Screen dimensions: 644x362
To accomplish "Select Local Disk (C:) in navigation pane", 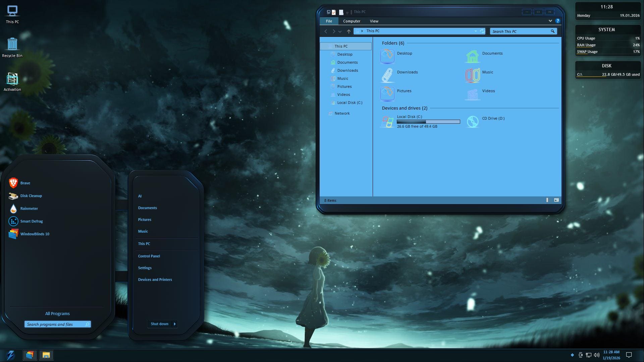I will point(350,103).
